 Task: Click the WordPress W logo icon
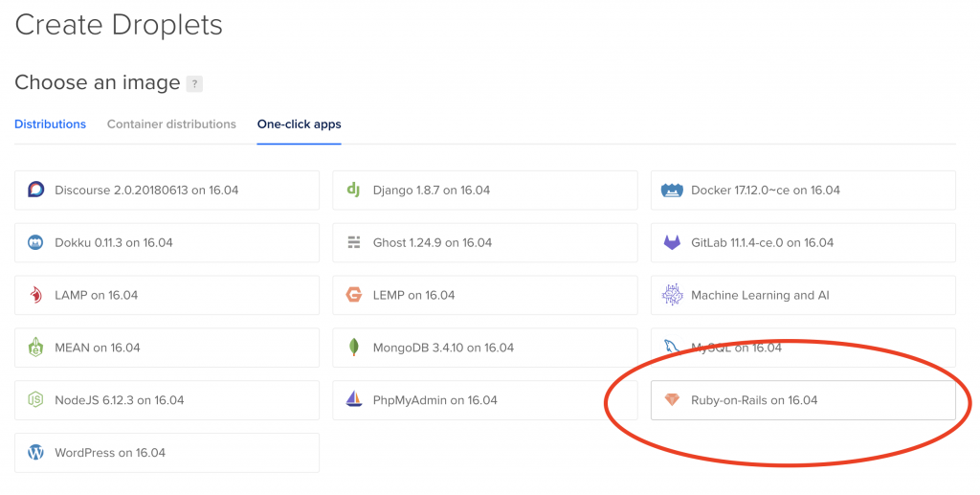35,452
